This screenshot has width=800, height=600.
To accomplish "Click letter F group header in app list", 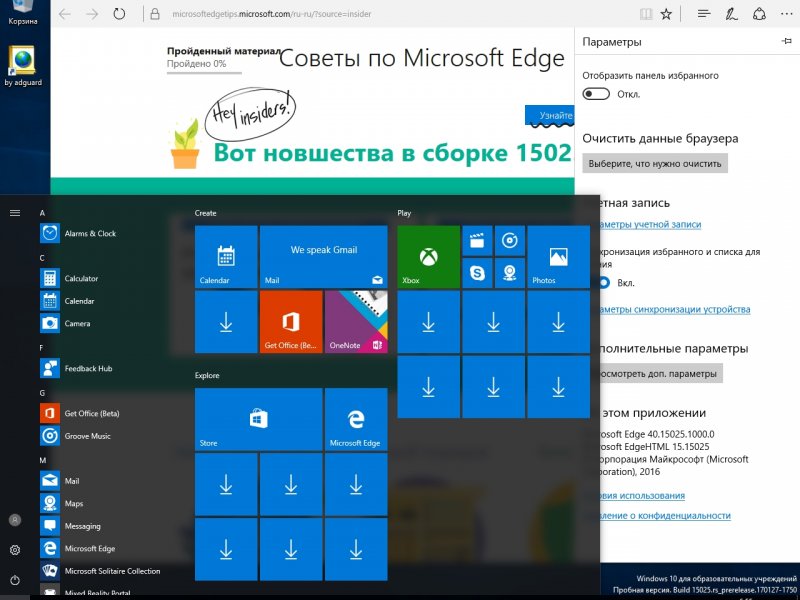I will (42, 348).
